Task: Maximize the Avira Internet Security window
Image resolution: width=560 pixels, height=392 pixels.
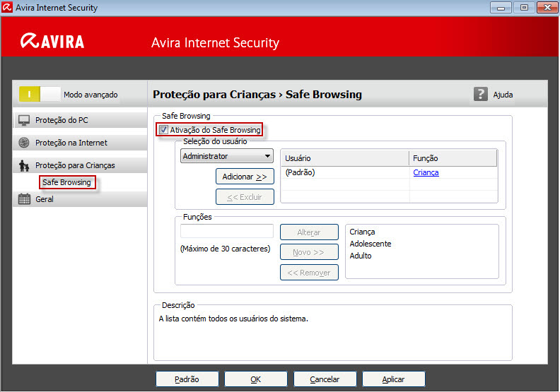Action: (x=524, y=7)
